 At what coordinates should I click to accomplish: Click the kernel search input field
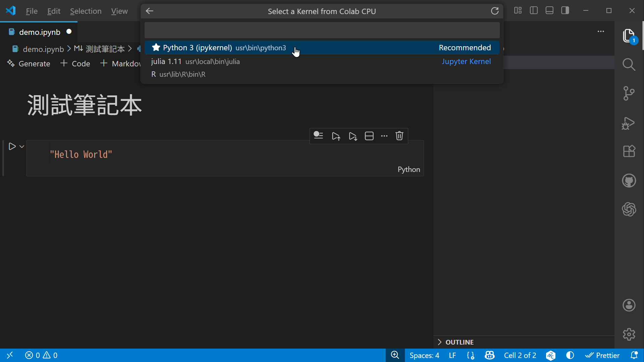(x=322, y=31)
